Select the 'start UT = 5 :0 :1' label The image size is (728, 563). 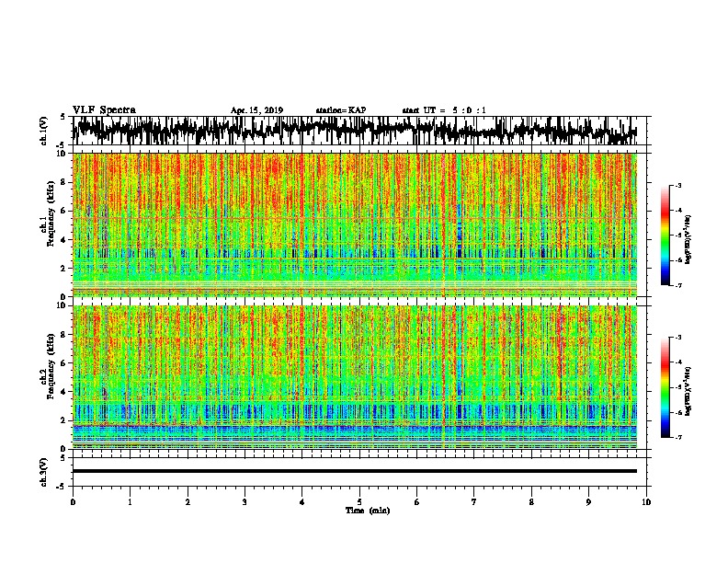point(444,110)
